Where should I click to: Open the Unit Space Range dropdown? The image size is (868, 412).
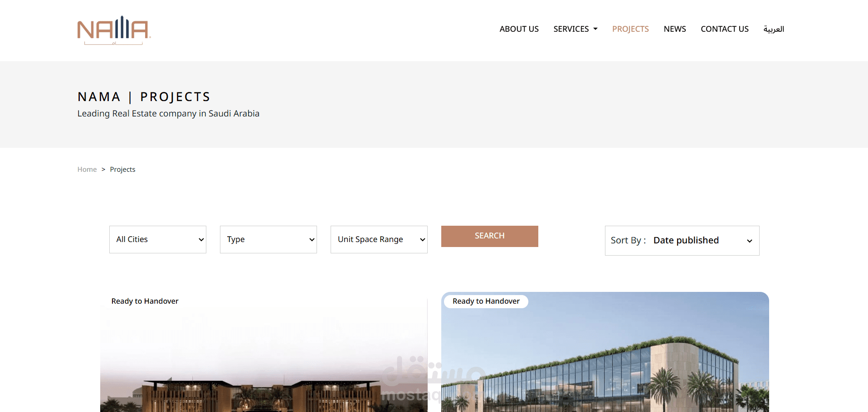[379, 239]
